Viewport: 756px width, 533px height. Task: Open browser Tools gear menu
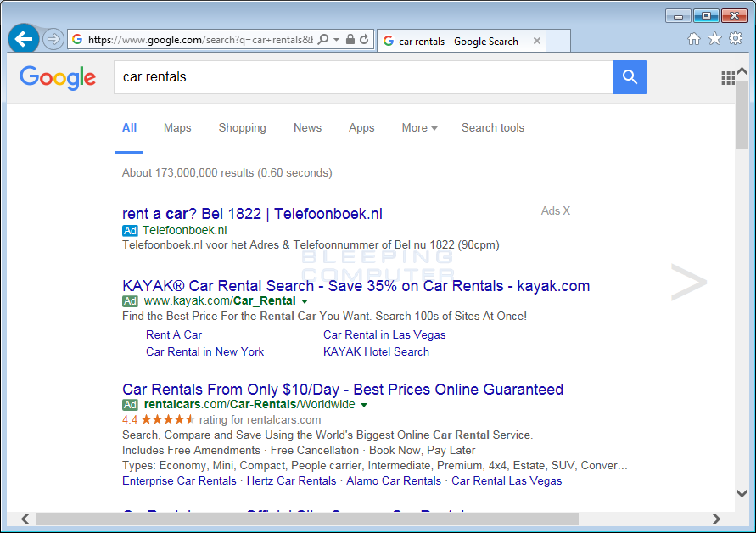[736, 38]
